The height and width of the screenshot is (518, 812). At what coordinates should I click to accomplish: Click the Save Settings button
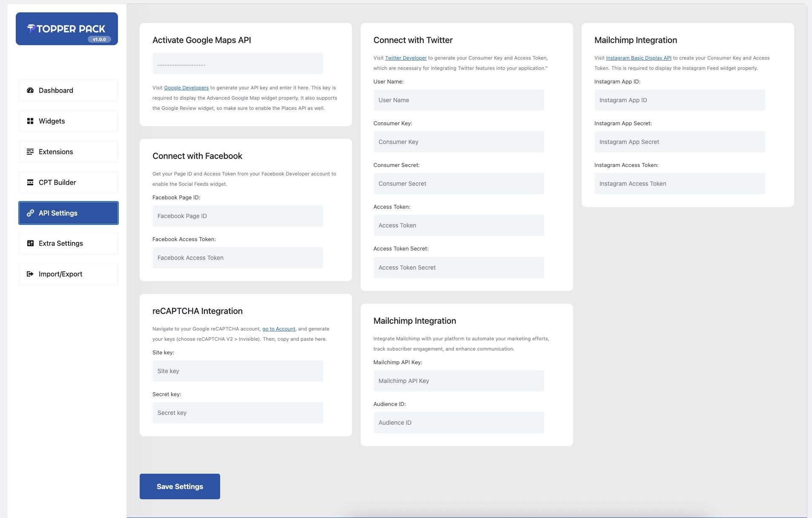180,486
